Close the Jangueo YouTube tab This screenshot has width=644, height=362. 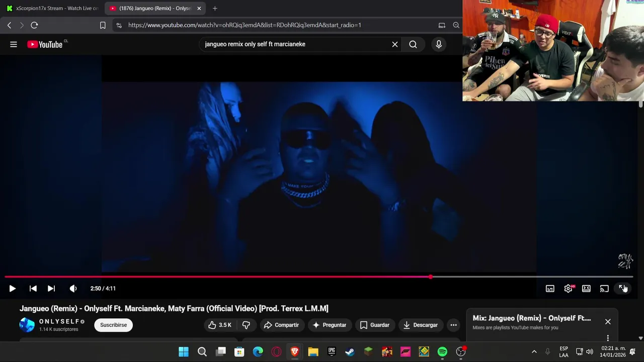[199, 8]
